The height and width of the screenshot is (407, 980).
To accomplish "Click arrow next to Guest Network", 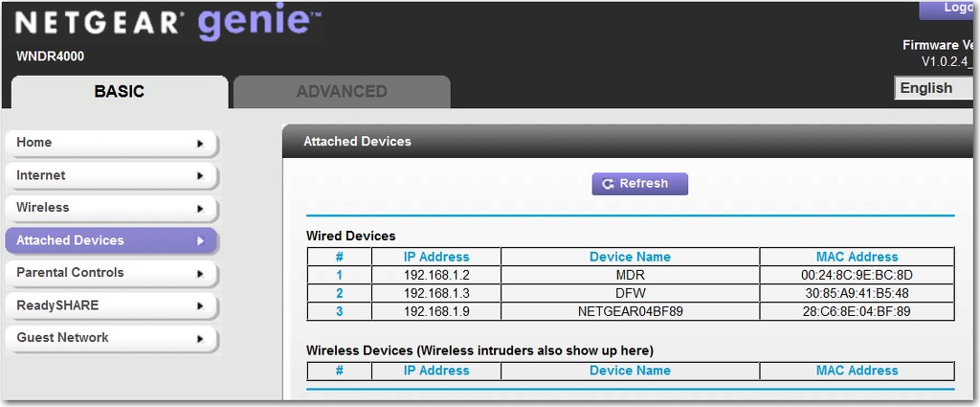I will pos(200,338).
